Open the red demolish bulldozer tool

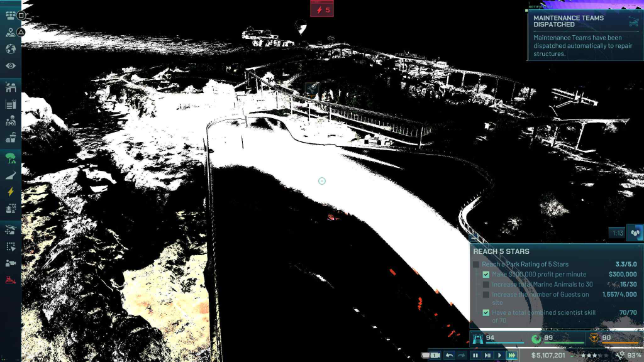point(10,280)
